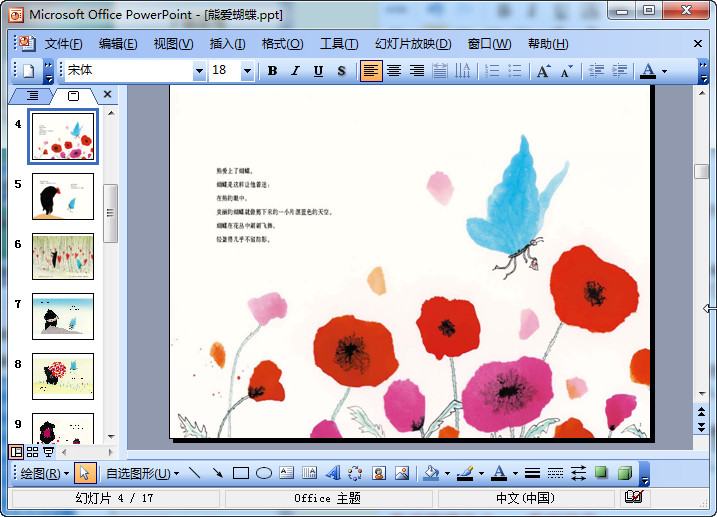This screenshot has width=717, height=517.
Task: Open the 格式(O) menu
Action: tap(282, 44)
